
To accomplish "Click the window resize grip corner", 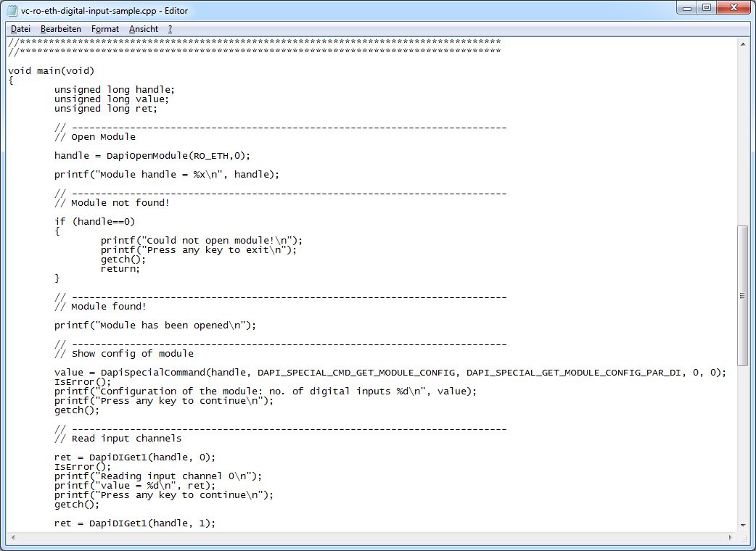I will click(x=744, y=539).
